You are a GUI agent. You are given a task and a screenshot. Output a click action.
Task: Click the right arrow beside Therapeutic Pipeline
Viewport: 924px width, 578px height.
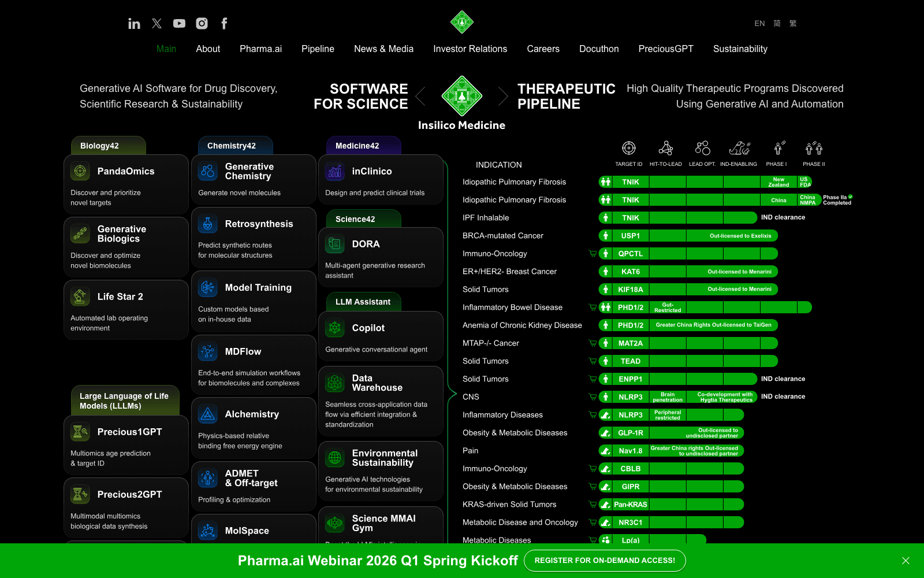(503, 97)
